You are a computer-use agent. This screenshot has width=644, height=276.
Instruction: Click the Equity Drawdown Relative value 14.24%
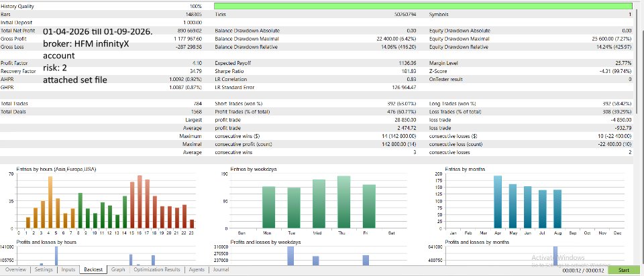click(613, 47)
